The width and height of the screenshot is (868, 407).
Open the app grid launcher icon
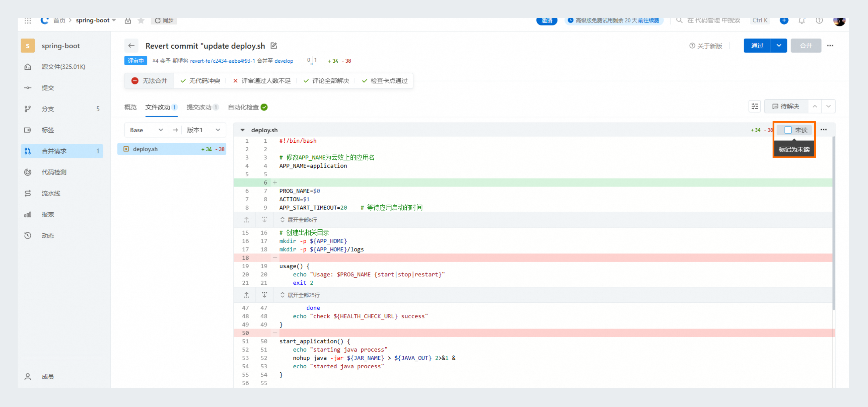[28, 21]
